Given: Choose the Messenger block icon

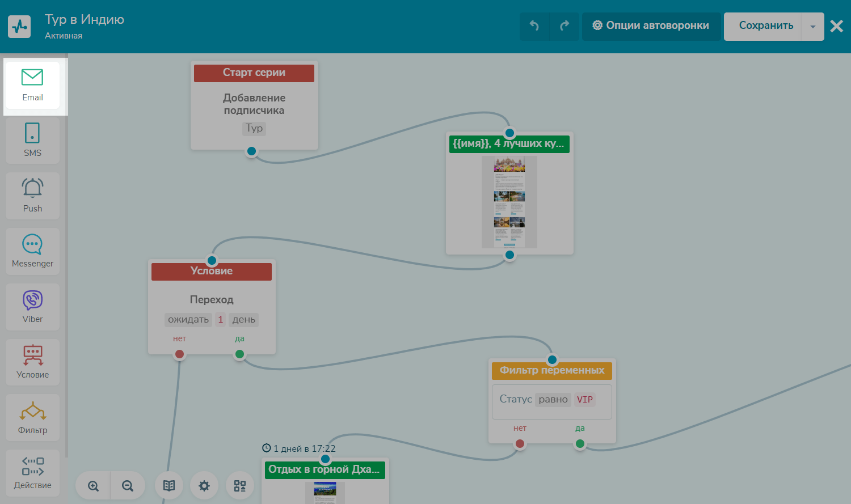Looking at the screenshot, I should (32, 251).
